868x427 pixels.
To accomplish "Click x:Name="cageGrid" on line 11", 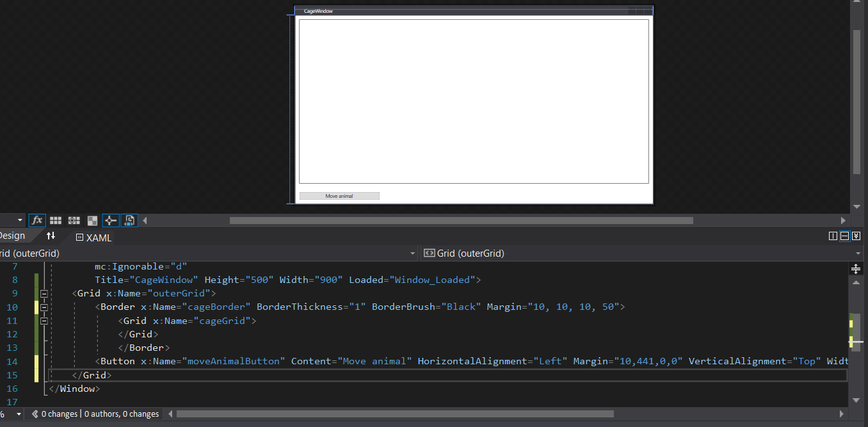I will tap(201, 320).
